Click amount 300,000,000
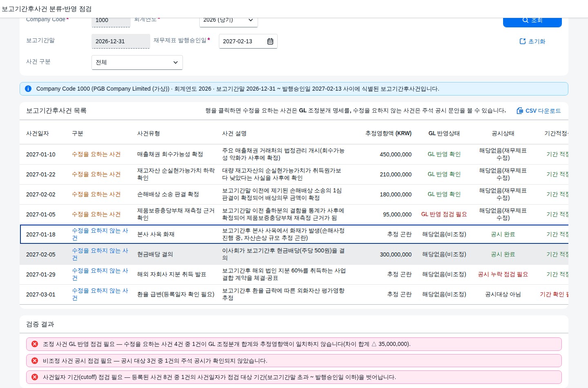588x388 pixels. (x=396, y=254)
